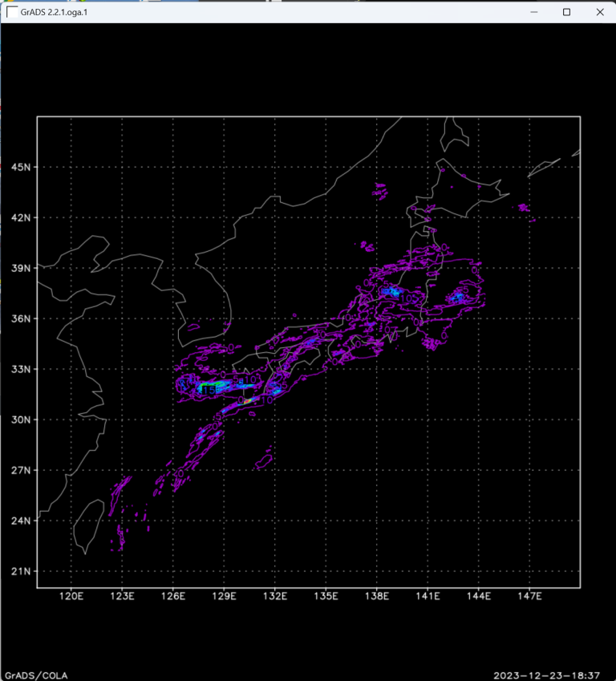
Task: Click the Taiwan island outline on map
Action: click(x=87, y=525)
